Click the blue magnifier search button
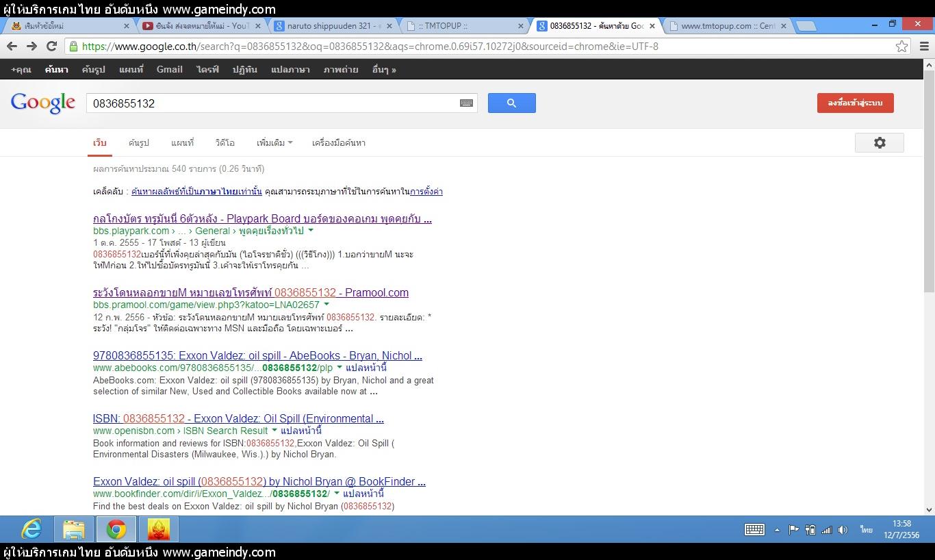Viewport: 935px width, 560px height. tap(511, 103)
